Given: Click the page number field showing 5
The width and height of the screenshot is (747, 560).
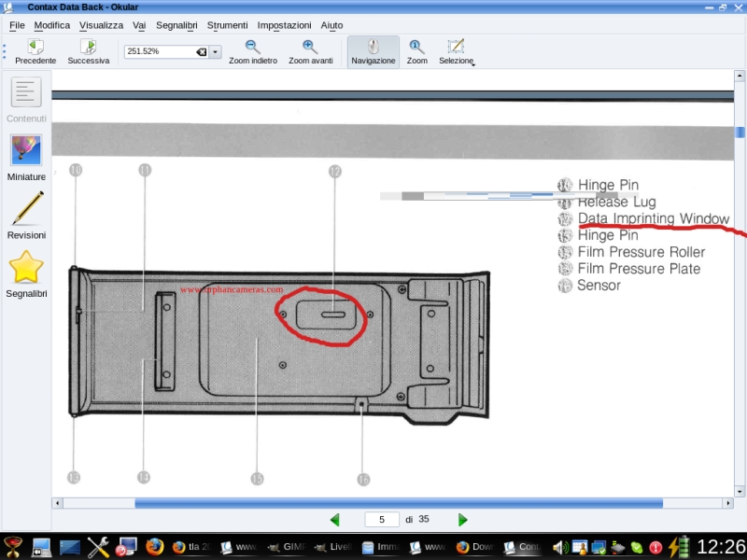Looking at the screenshot, I should 382,520.
